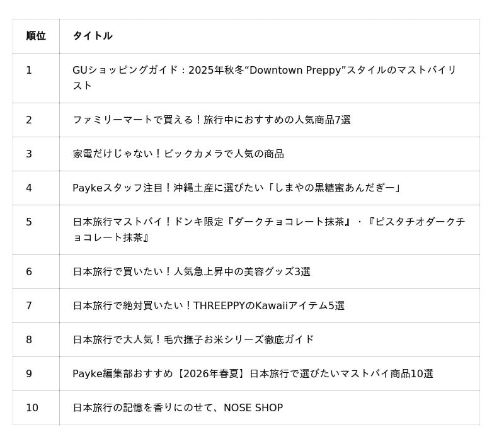
Task: Click the rank number 3 cell
Action: (x=29, y=154)
